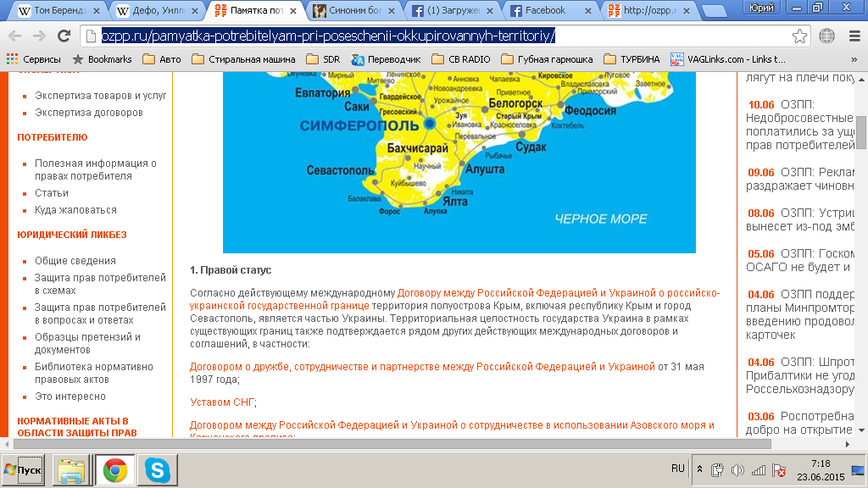Reload the current page
868x488 pixels.
[64, 36]
